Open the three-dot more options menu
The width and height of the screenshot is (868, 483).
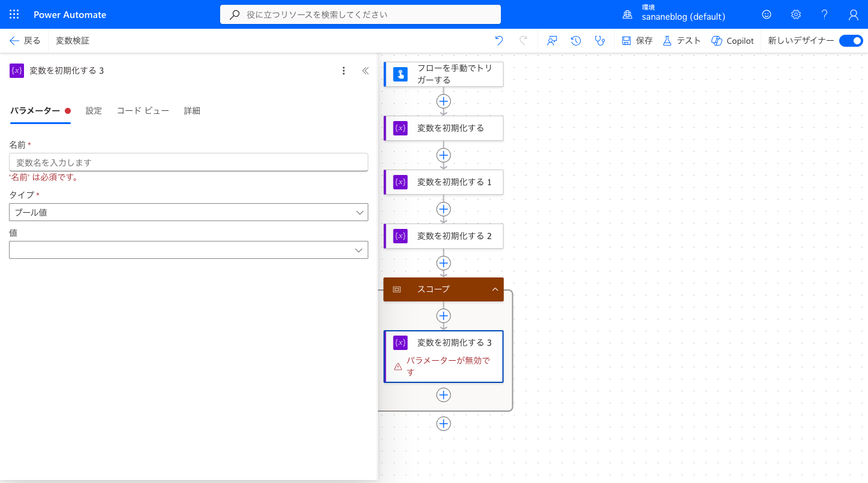click(344, 71)
